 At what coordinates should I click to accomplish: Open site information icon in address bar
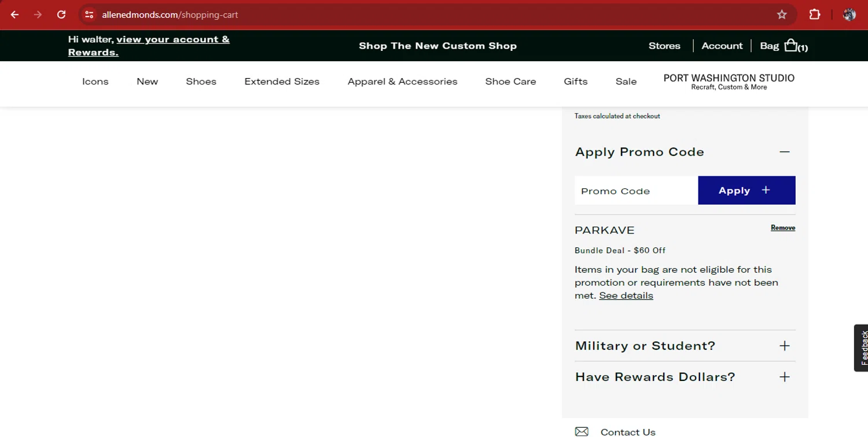(89, 14)
